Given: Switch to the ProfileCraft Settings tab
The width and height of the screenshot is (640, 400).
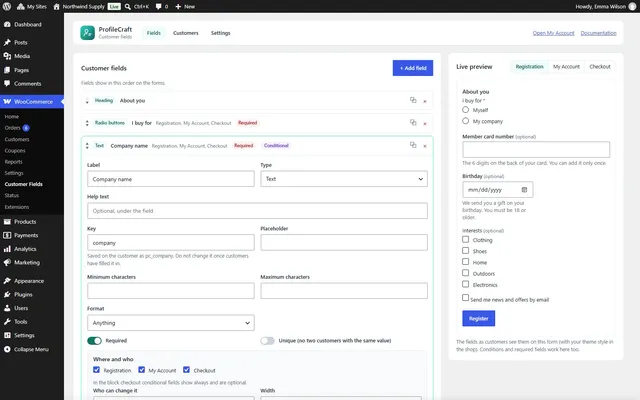Looking at the screenshot, I should click(220, 33).
